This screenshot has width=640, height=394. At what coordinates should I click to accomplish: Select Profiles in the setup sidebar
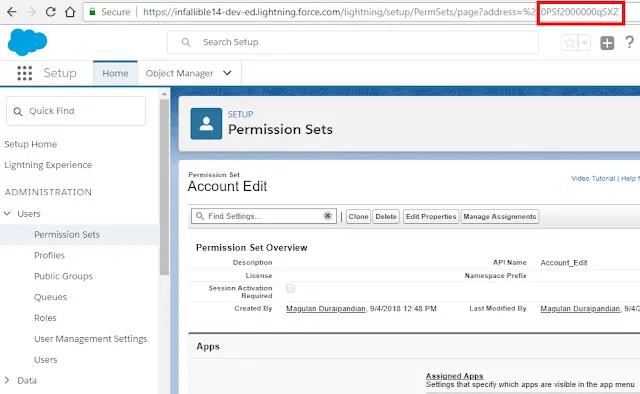tap(49, 255)
